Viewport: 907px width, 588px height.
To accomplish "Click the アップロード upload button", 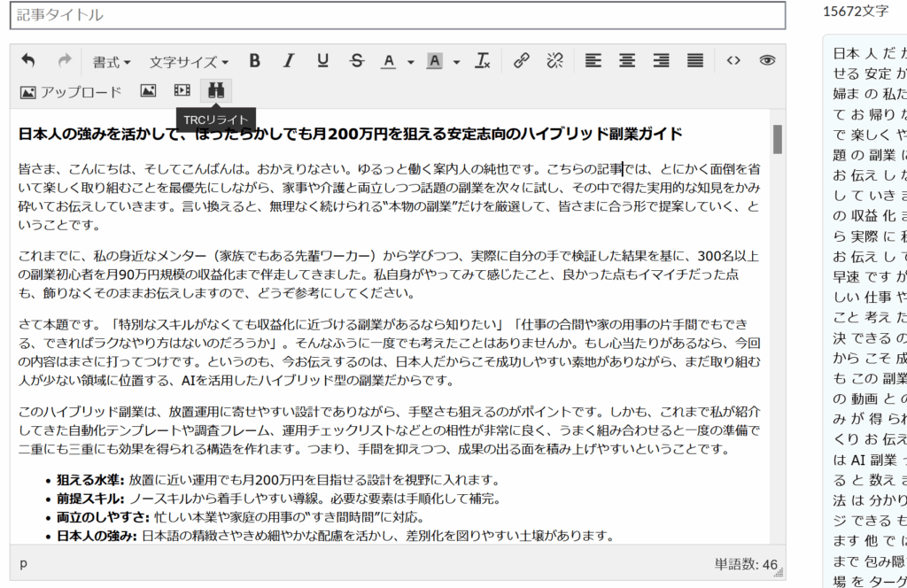I will click(x=70, y=91).
